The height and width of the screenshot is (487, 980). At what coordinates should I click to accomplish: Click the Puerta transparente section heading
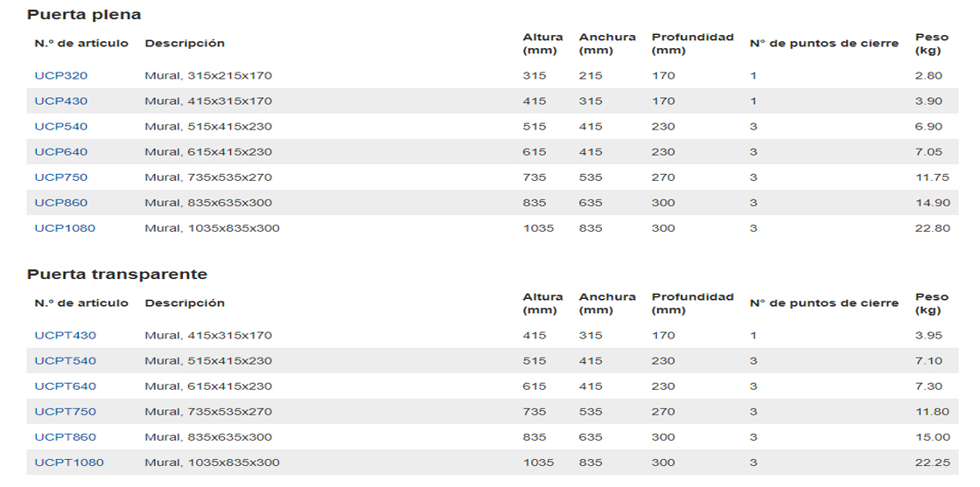(117, 274)
